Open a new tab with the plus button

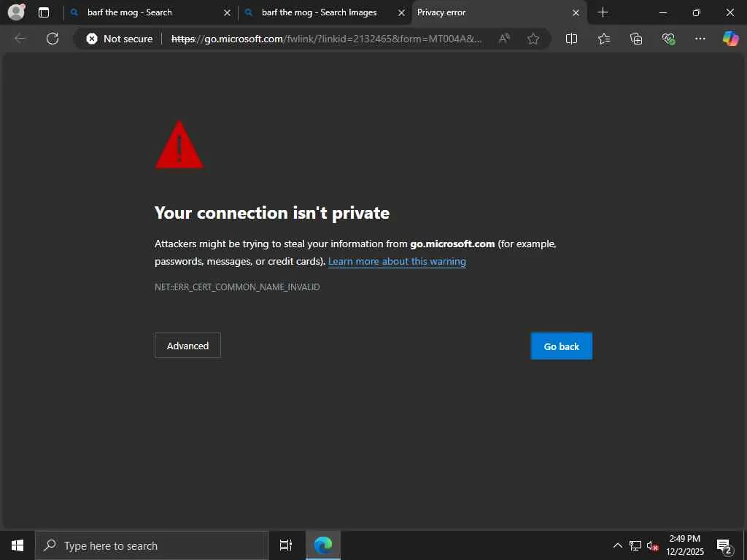[x=603, y=12]
